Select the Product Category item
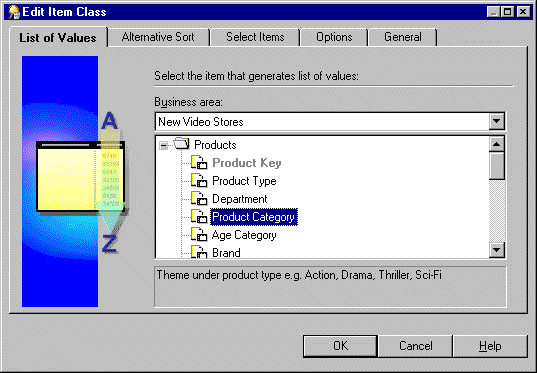The height and width of the screenshot is (373, 537). pyautogui.click(x=253, y=217)
